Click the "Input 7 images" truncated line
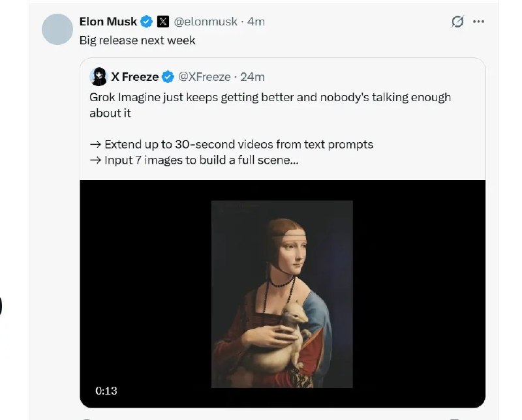Image resolution: width=522 pixels, height=420 pixels. [194, 160]
